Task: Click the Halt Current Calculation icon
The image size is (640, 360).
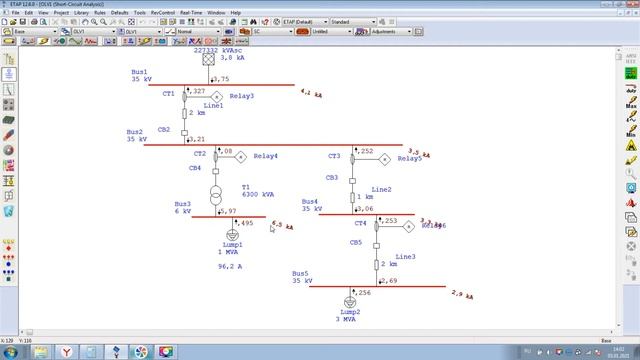Action: tap(631, 246)
